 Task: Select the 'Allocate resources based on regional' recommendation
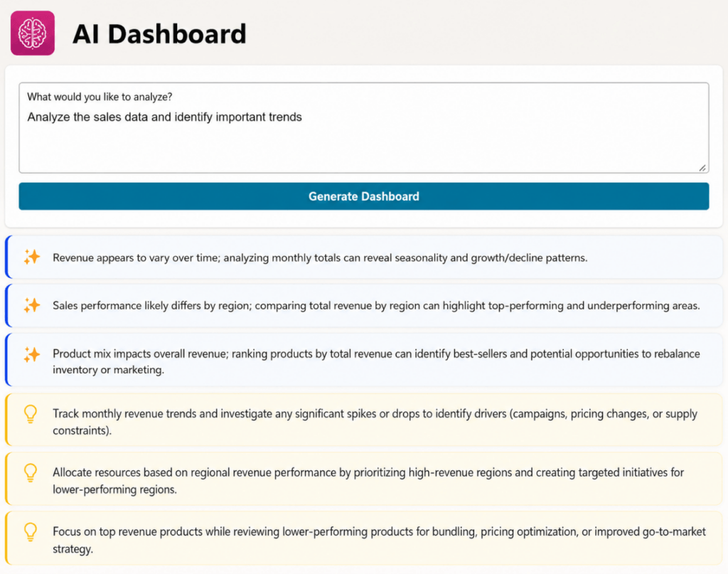point(363,479)
